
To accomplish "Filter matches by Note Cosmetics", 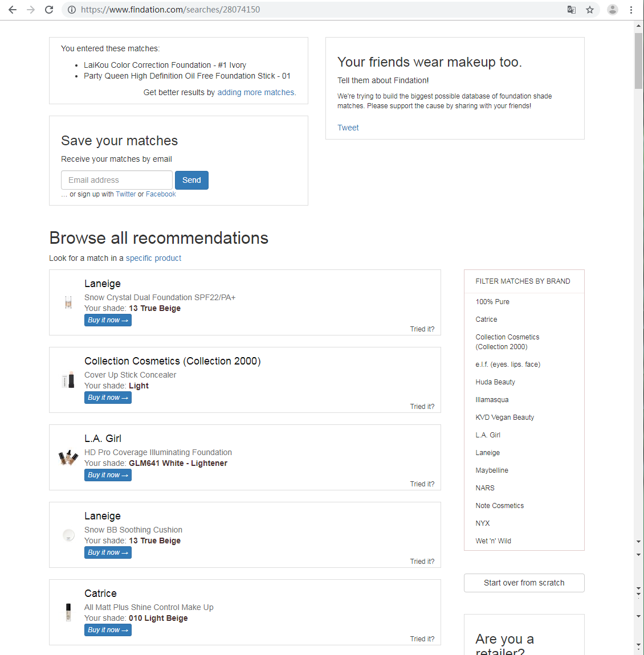I will tap(499, 505).
